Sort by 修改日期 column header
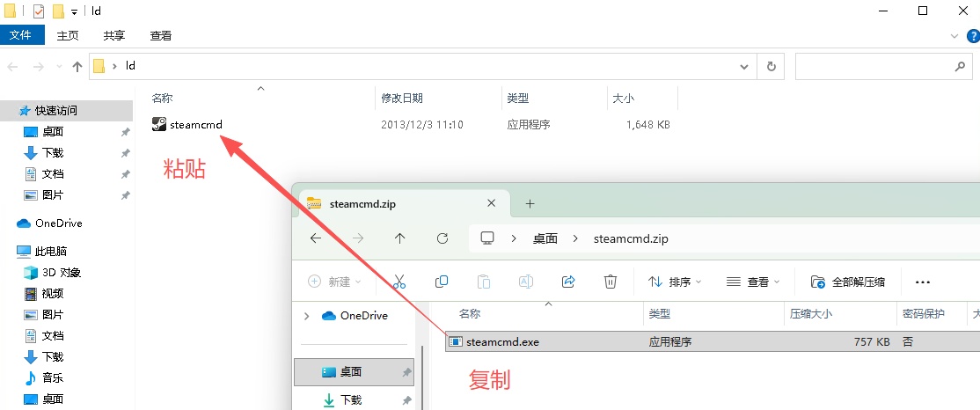Image resolution: width=980 pixels, height=410 pixels. tap(402, 99)
